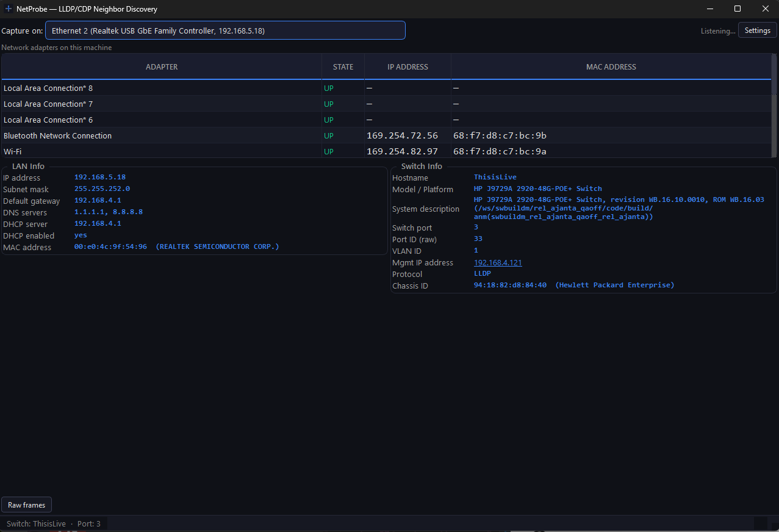The height and width of the screenshot is (532, 779).
Task: Select the Bluetooth Network Connection row
Action: coord(386,135)
